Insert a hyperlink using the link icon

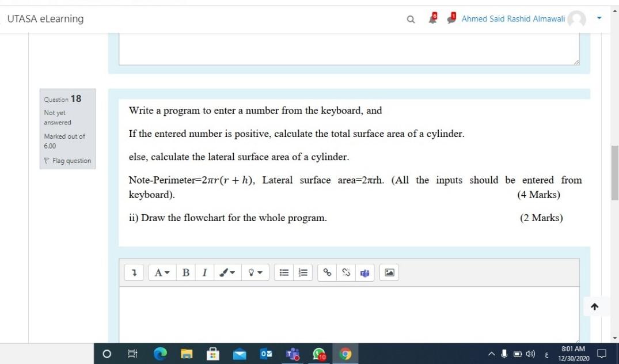click(326, 272)
